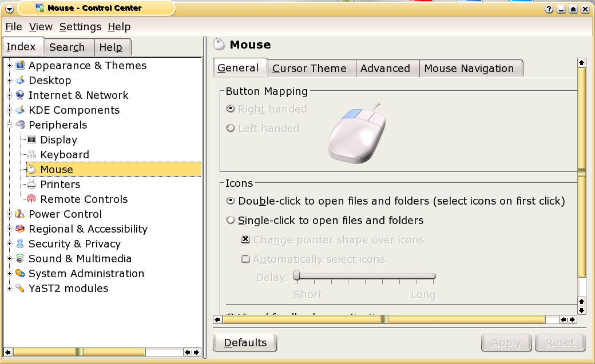Viewport: 595px width, 364px height.
Task: Toggle Change pointer shape over icons
Action: [245, 239]
